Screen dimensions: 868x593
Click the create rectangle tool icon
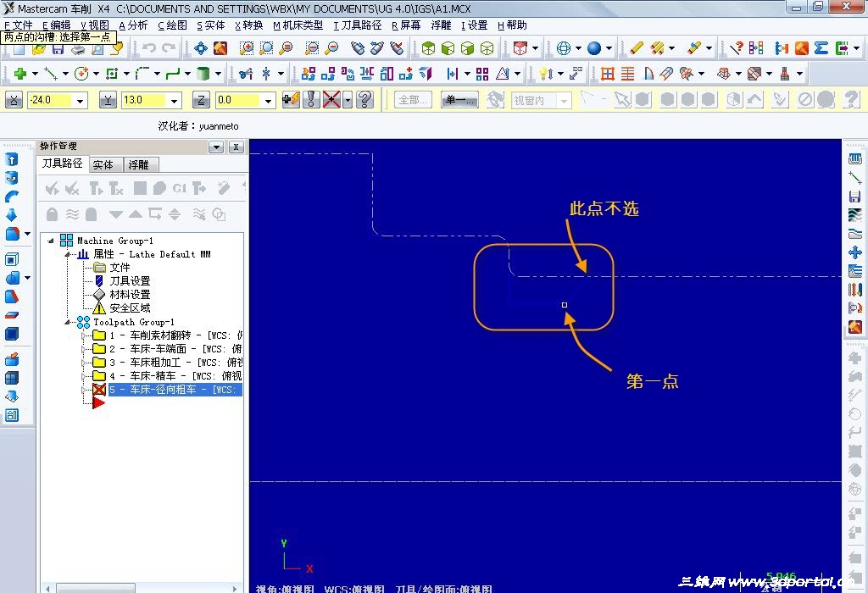click(112, 74)
